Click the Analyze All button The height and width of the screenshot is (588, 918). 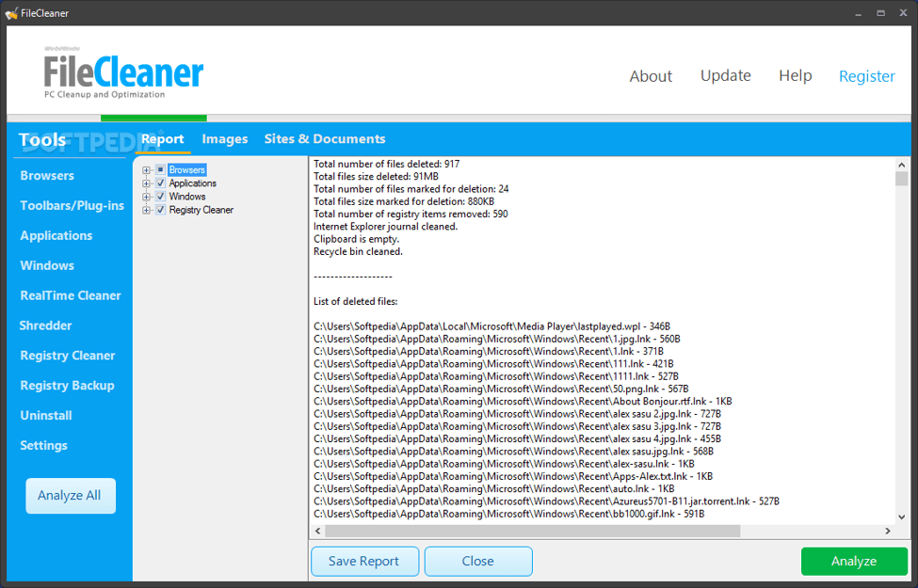pyautogui.click(x=71, y=495)
